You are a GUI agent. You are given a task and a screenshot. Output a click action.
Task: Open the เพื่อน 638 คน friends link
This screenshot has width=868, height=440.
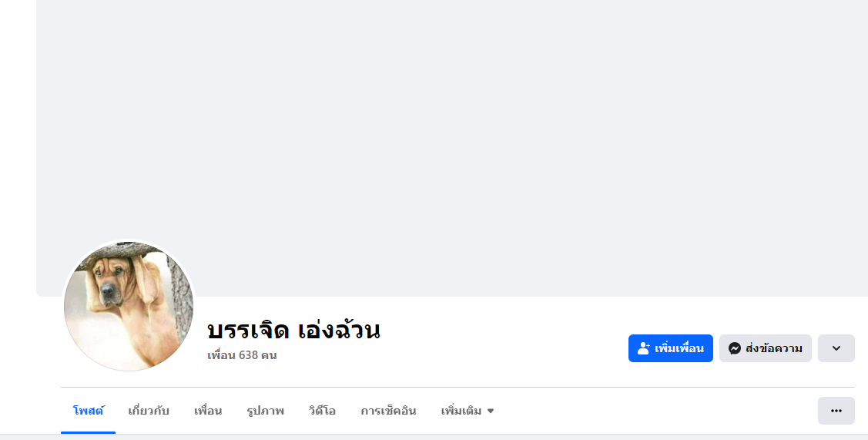click(242, 355)
